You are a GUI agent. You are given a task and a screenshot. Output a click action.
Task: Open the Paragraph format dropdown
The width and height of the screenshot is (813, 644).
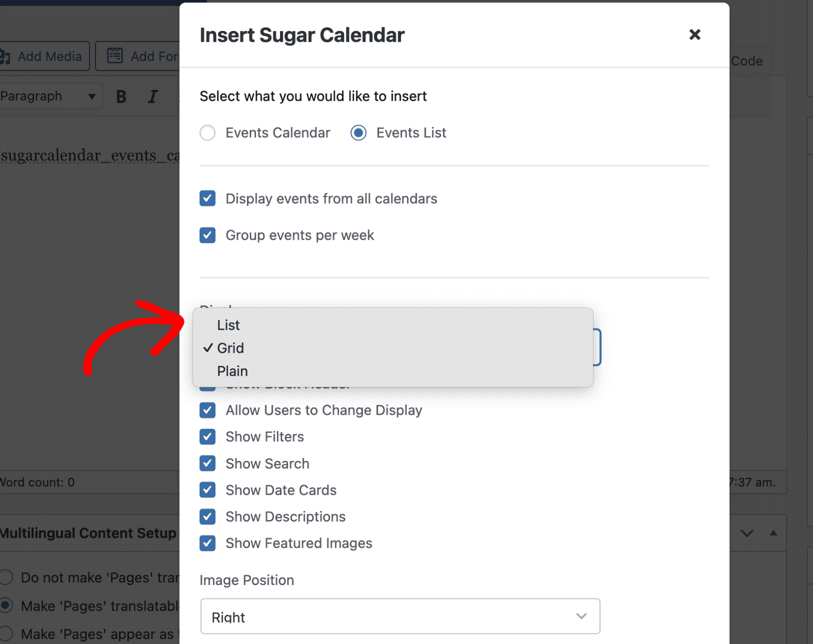[x=48, y=97]
